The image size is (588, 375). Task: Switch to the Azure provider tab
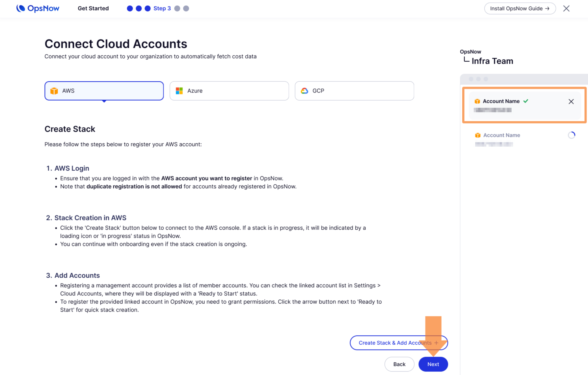(229, 91)
